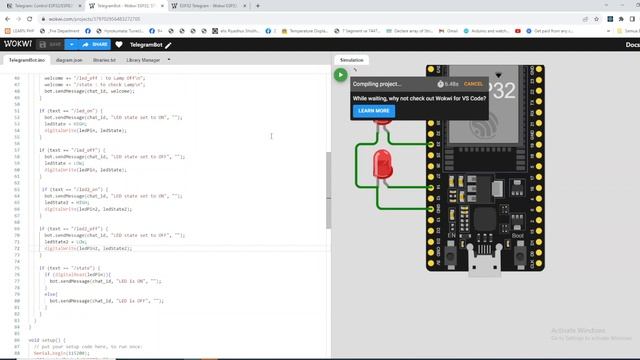Screen dimensions: 640x360
Task: Cancel the project compilation
Action: (473, 84)
